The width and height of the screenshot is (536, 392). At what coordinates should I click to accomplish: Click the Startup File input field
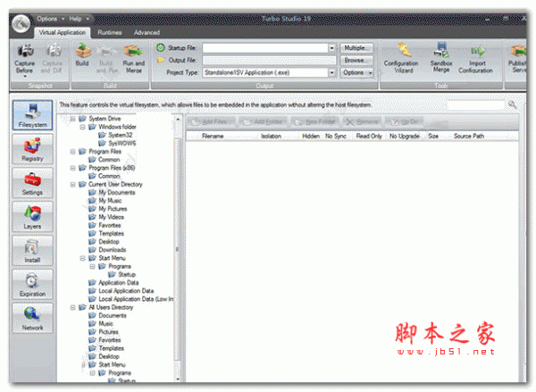[x=265, y=48]
